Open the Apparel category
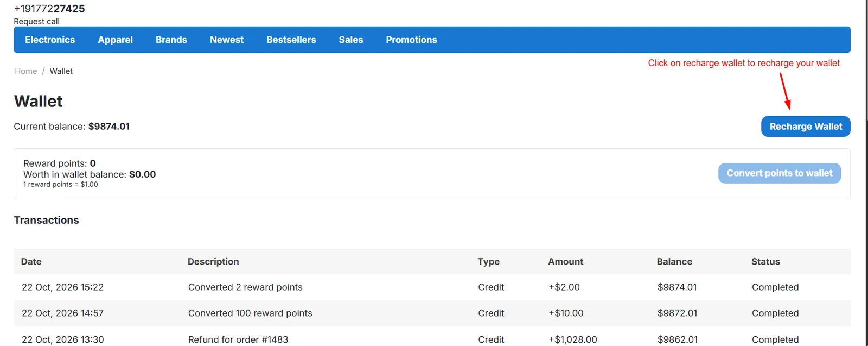Screen dimensions: 868x346 115,40
